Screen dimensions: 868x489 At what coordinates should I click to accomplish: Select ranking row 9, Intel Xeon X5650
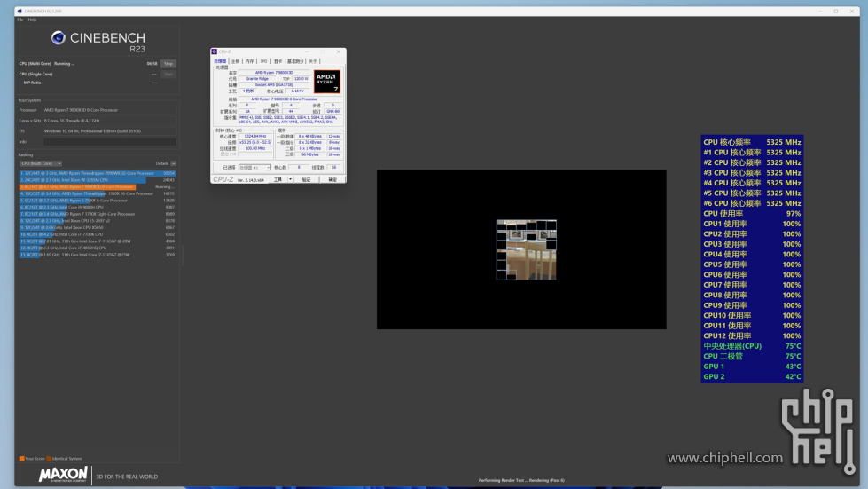pyautogui.click(x=98, y=227)
